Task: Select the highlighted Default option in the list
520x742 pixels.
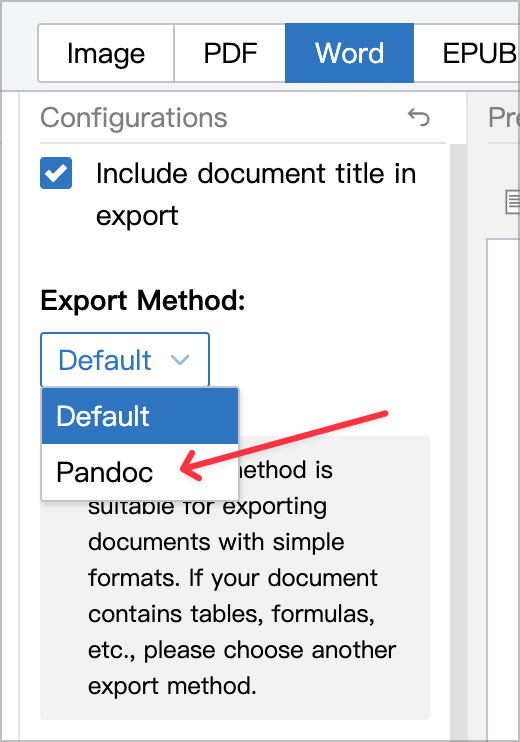Action: coord(140,416)
